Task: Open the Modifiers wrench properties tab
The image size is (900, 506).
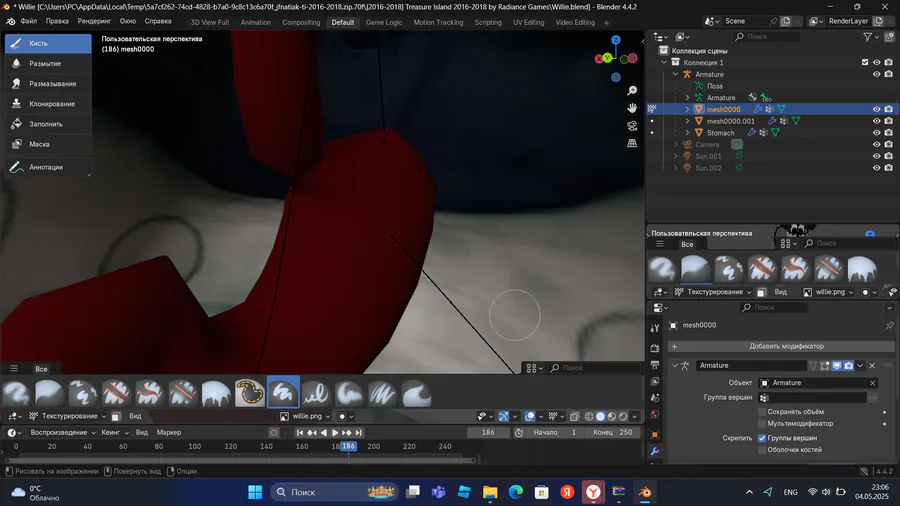Action: point(655,451)
